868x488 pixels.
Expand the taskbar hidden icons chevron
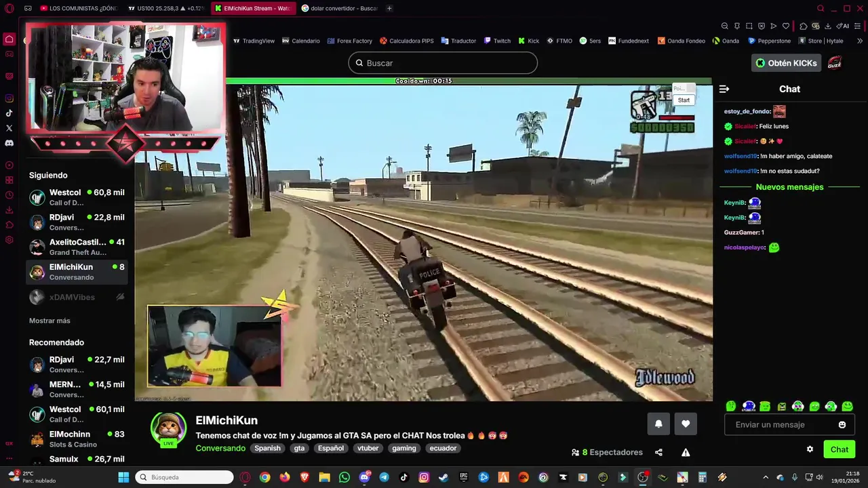pyautogui.click(x=766, y=477)
